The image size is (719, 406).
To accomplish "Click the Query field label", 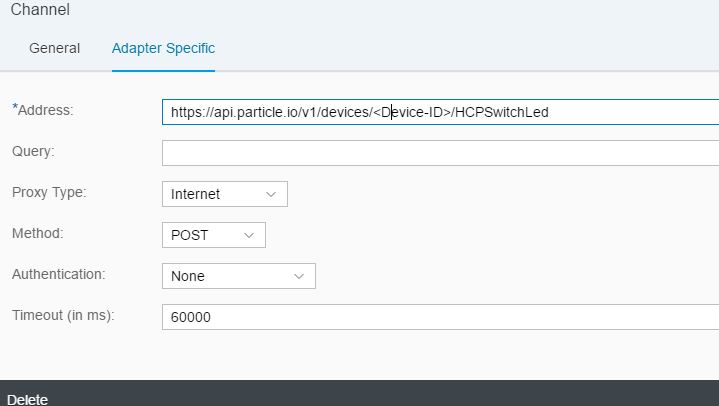I will point(33,150).
